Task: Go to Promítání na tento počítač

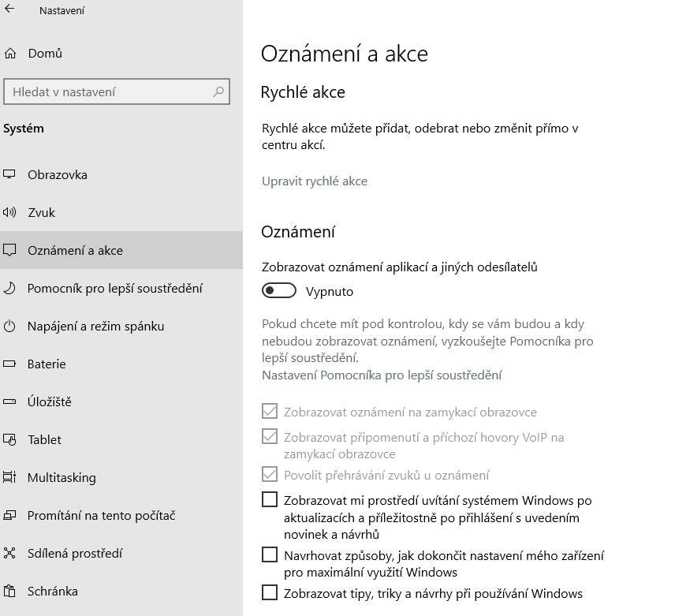Action: [101, 515]
